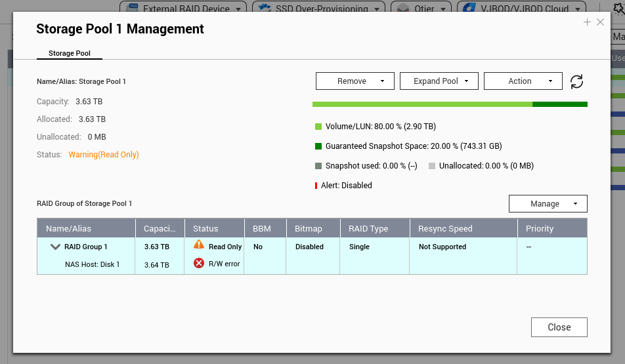Screen dimensions: 625x364
Task: Select the NAS Host: Disk 1 row
Action: pyautogui.click(x=92, y=264)
